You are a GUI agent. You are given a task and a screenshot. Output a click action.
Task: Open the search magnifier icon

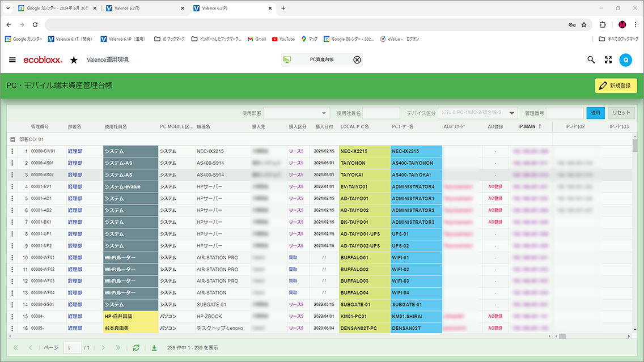pos(591,60)
